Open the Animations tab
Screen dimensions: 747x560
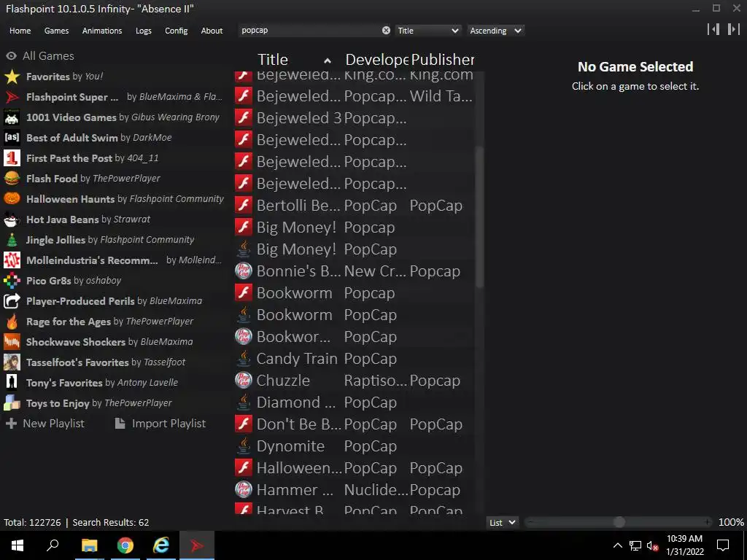click(x=102, y=31)
